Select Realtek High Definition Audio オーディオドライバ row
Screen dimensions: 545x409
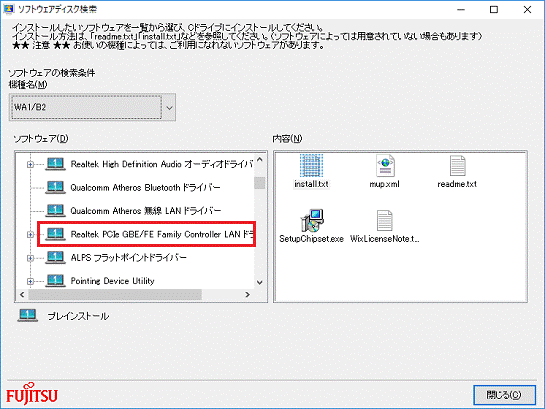point(162,164)
